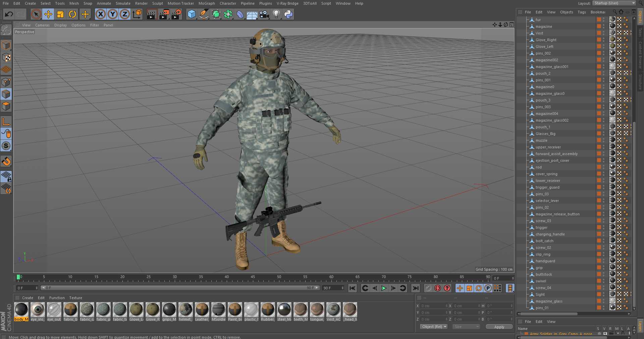Image resolution: width=644 pixels, height=339 pixels.
Task: Activate the Rotate tool
Action: pyautogui.click(x=72, y=14)
